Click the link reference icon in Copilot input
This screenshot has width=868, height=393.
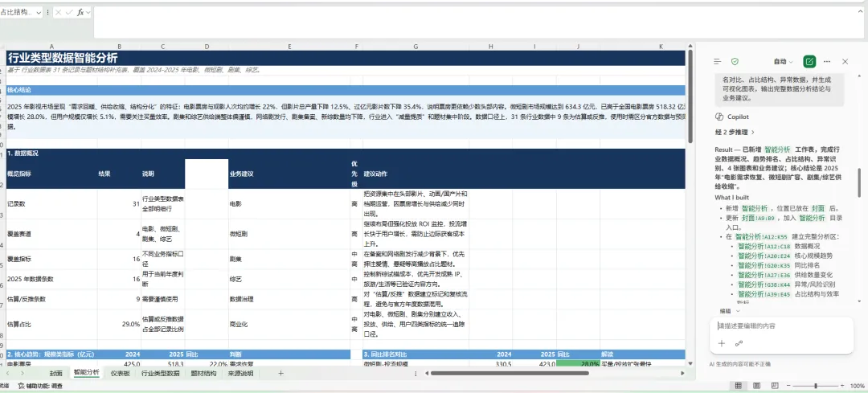click(x=739, y=343)
